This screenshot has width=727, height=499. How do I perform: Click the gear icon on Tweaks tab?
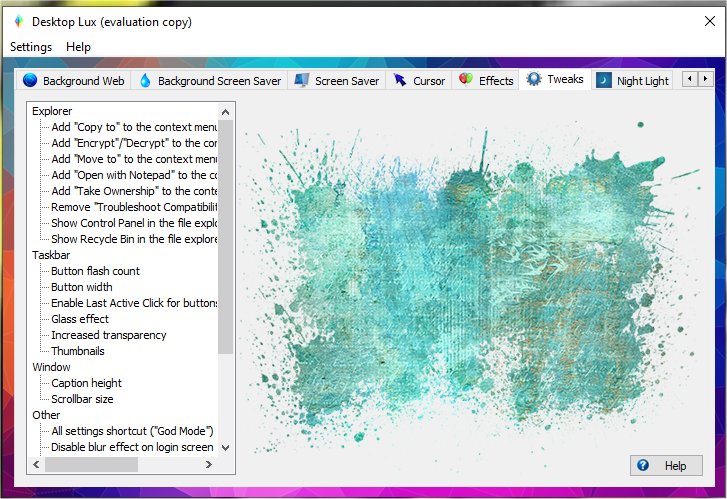coord(534,79)
